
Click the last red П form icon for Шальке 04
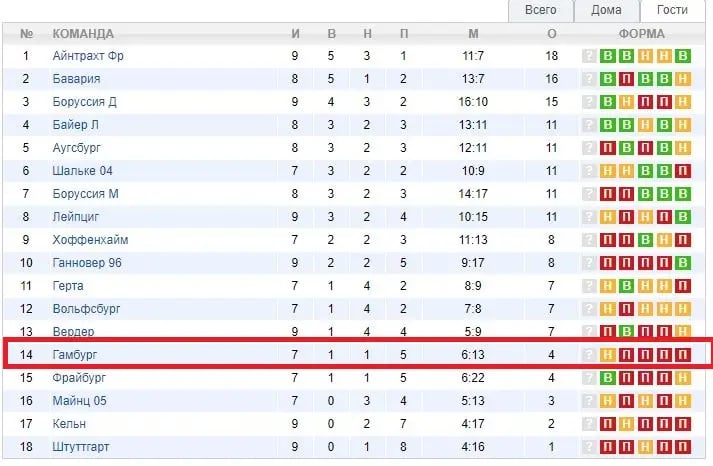click(683, 171)
